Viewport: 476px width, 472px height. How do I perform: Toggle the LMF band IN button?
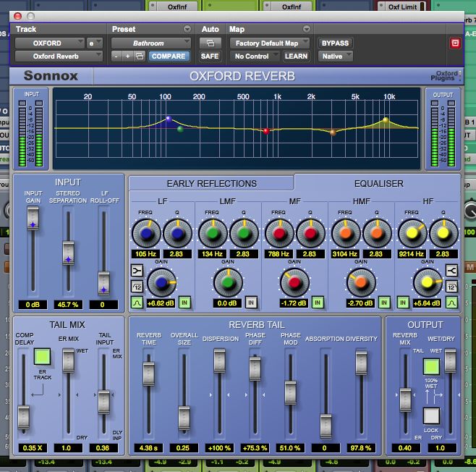251,303
